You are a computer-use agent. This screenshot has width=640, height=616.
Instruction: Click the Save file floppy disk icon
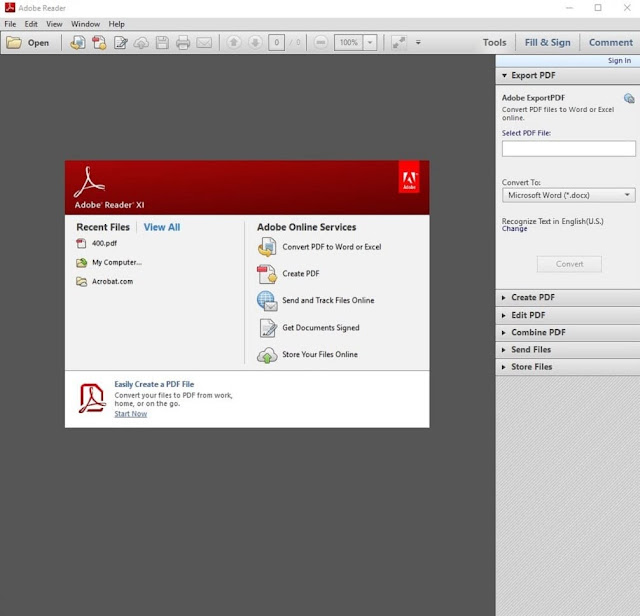(162, 43)
